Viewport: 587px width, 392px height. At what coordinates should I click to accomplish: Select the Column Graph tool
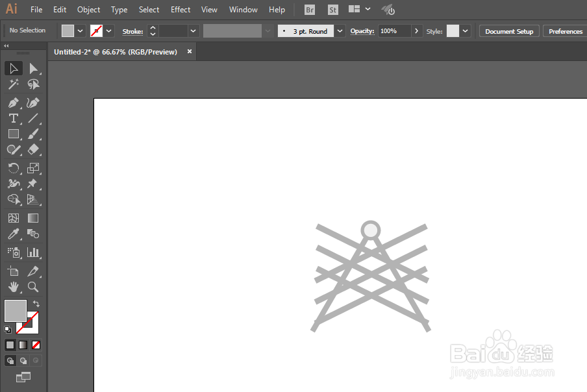pos(33,252)
